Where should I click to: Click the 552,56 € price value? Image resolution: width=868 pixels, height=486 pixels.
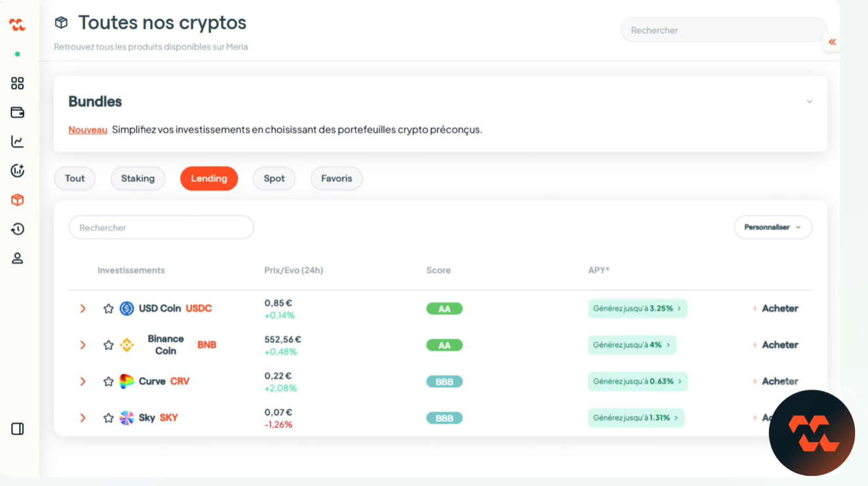coord(283,340)
